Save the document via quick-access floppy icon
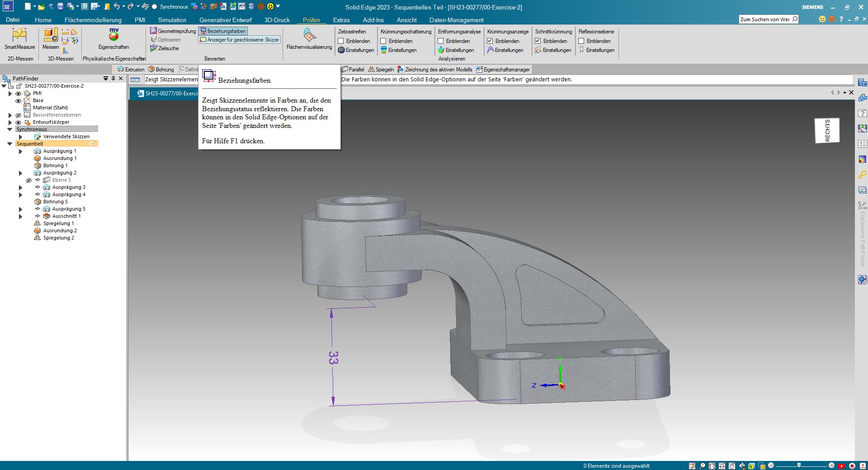The height and width of the screenshot is (470, 868). coord(61,6)
